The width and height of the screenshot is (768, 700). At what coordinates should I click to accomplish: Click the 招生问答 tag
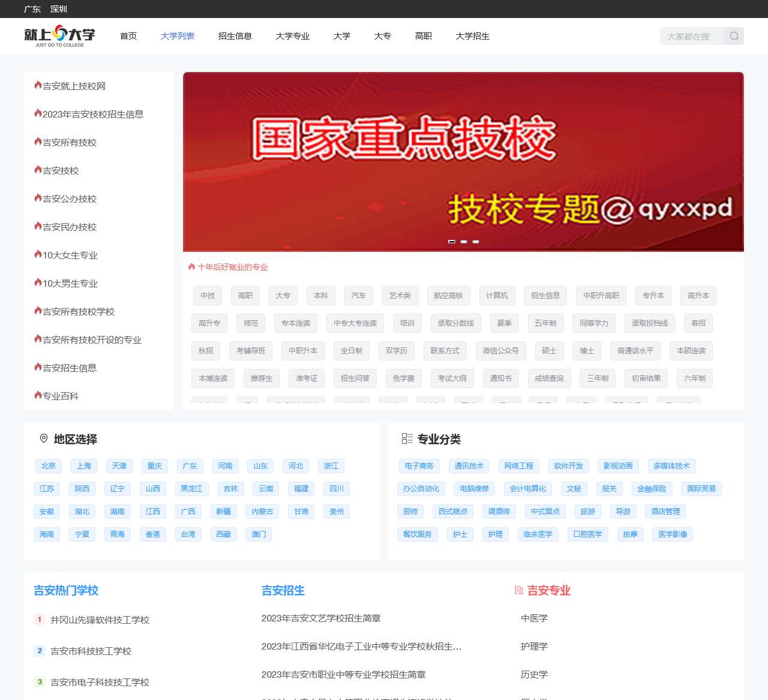(355, 378)
